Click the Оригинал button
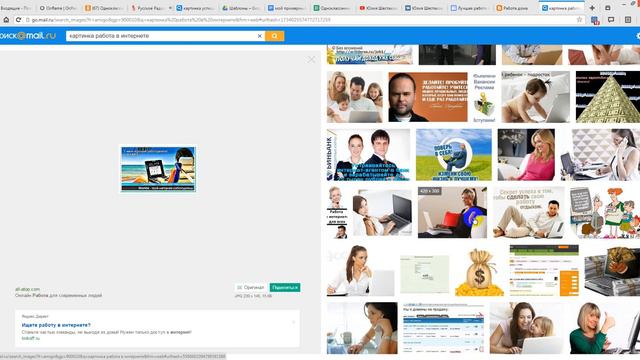640x360 pixels. click(250, 288)
